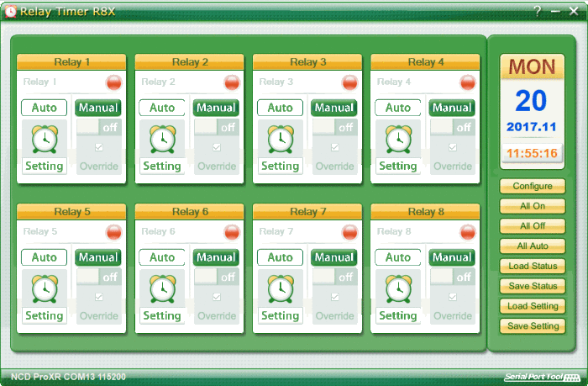Click the red status indicator of Relay 2
This screenshot has height=386, width=588.
pos(232,82)
